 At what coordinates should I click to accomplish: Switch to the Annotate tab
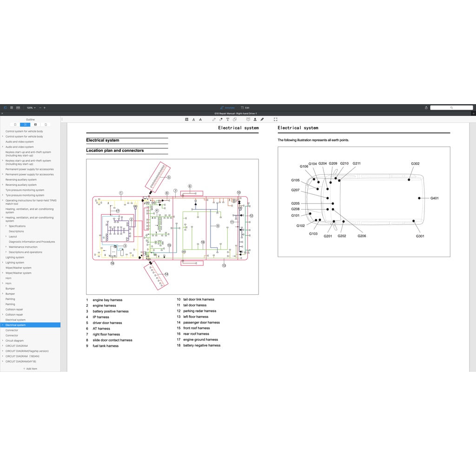tap(228, 107)
